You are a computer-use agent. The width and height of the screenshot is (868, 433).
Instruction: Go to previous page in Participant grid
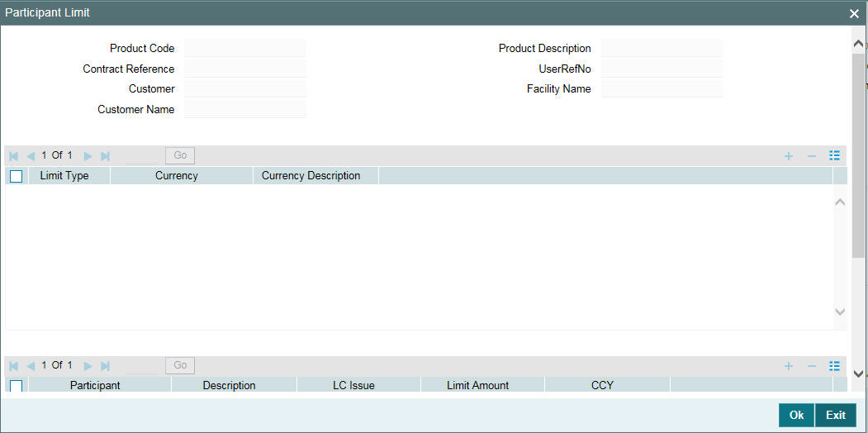coord(31,366)
